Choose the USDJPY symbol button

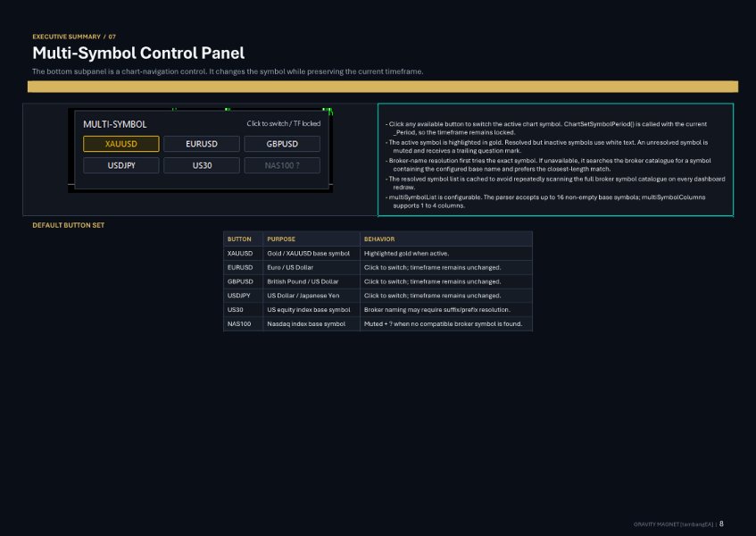pyautogui.click(x=121, y=165)
